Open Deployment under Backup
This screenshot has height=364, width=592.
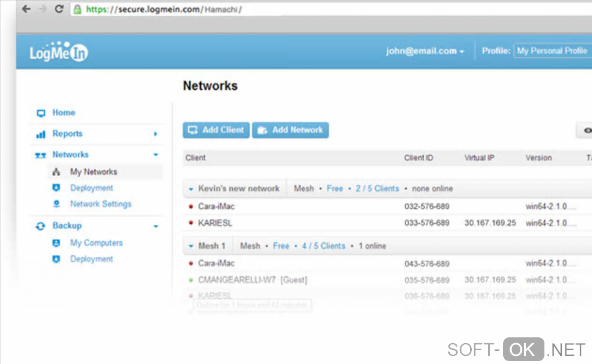(x=91, y=259)
